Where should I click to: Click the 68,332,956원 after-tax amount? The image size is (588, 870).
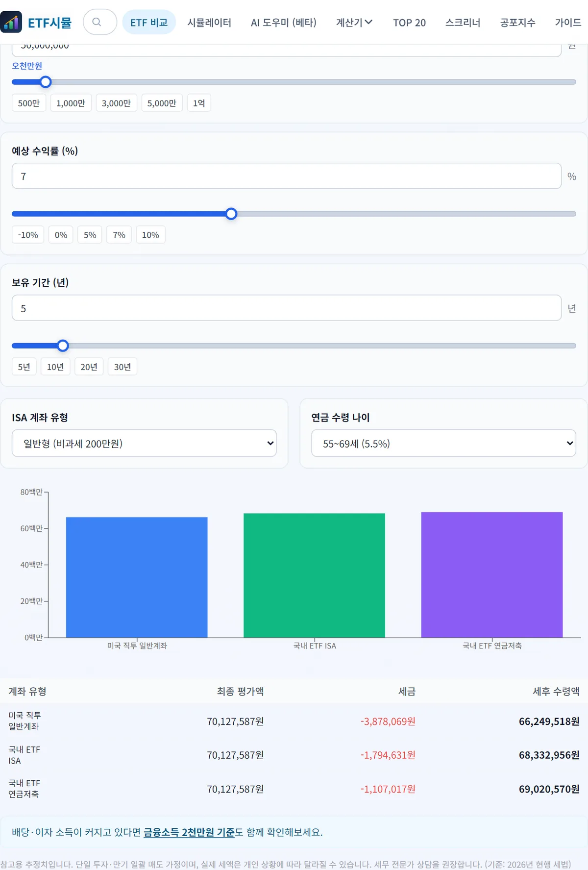[549, 755]
